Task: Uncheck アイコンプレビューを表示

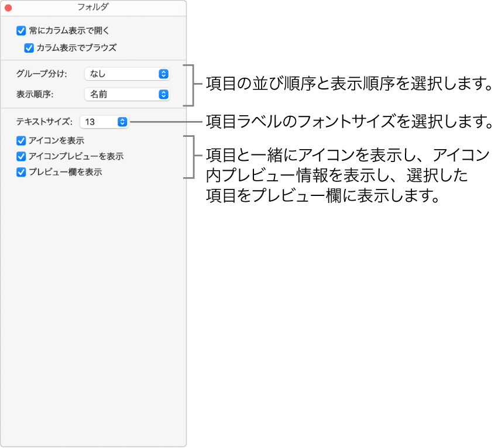Action: [x=20, y=156]
